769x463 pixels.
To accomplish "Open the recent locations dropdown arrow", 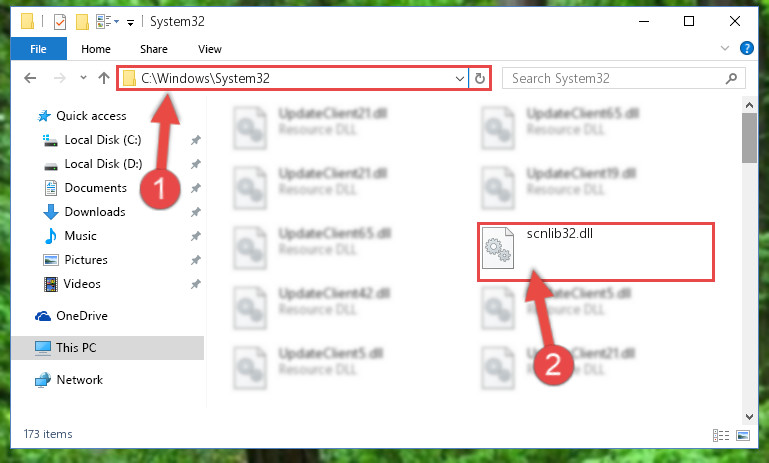I will [83, 77].
